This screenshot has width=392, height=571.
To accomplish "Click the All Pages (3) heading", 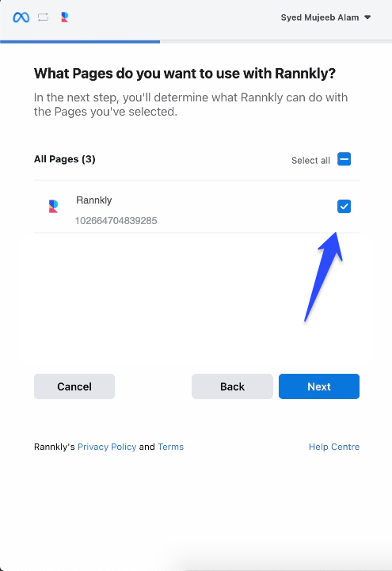I will [x=65, y=159].
